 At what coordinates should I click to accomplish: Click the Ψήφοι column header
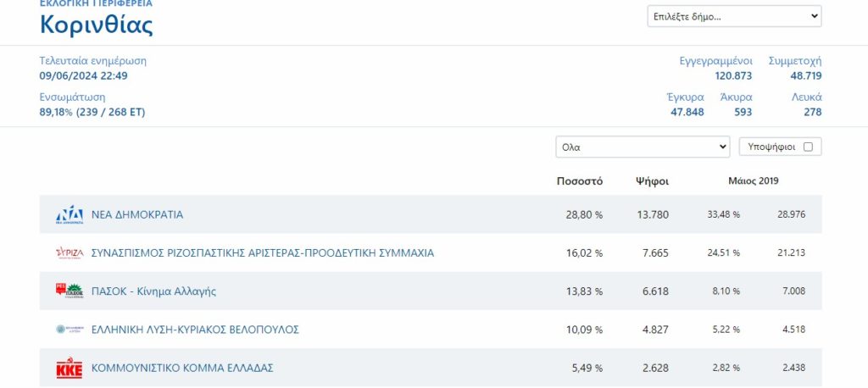click(x=652, y=181)
